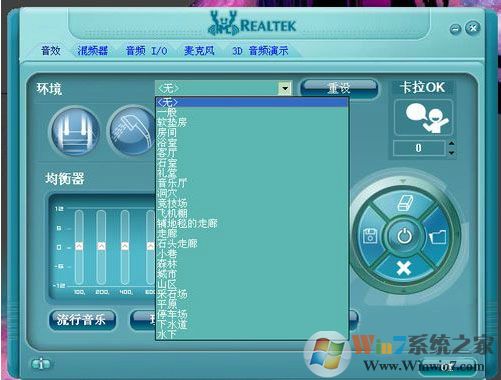Select 飞机棚 environment option
This screenshot has width=501, height=380.
coord(252,213)
